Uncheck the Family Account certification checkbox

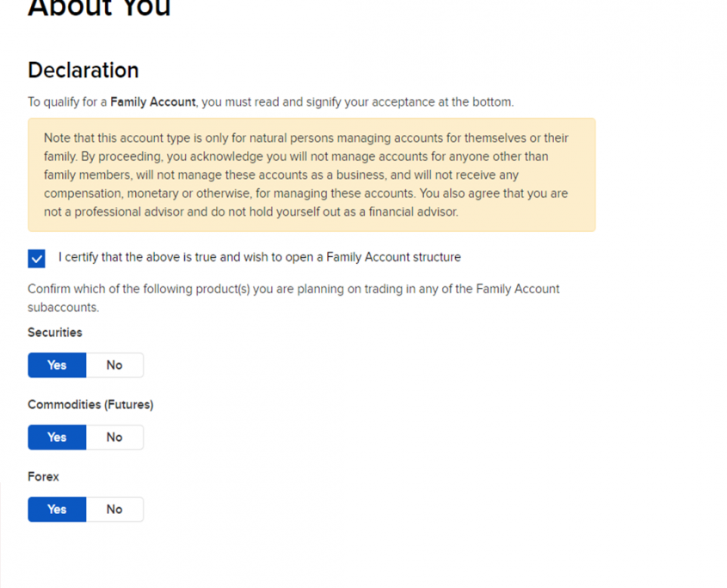click(x=37, y=258)
